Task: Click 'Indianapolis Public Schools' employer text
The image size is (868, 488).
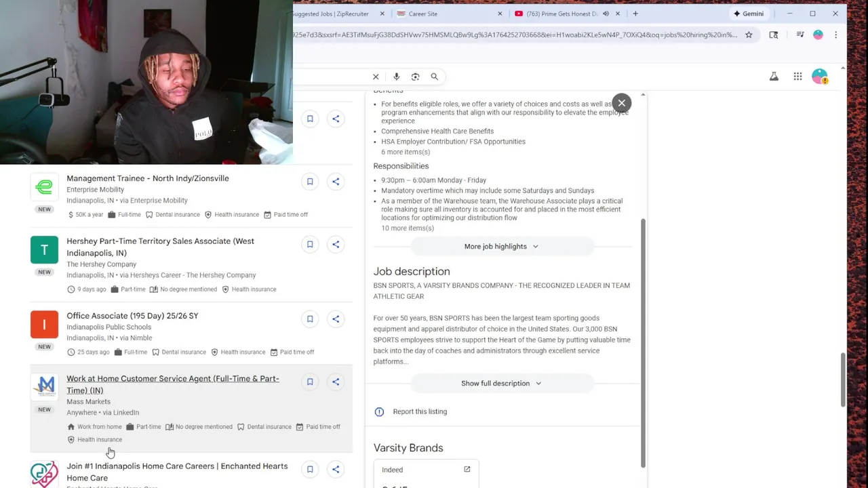Action: tap(108, 327)
